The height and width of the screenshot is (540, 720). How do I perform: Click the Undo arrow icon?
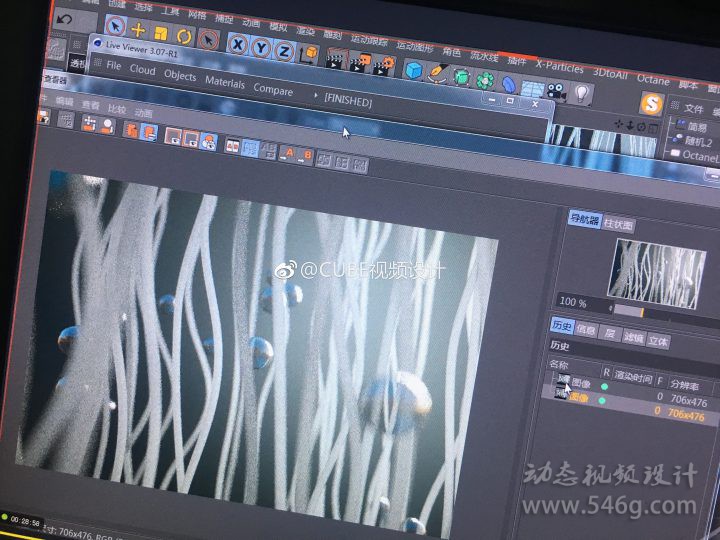pos(65,19)
